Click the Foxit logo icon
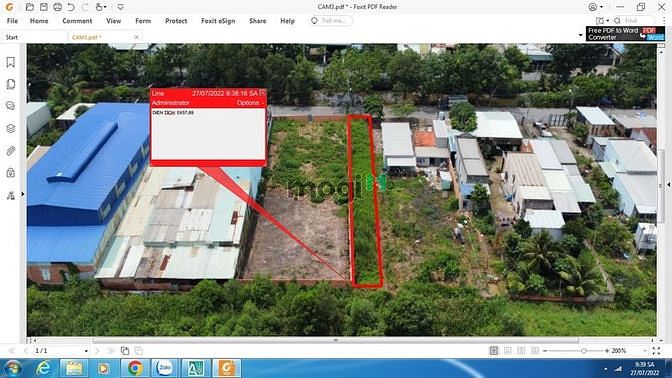This screenshot has width=672, height=378. point(9,7)
